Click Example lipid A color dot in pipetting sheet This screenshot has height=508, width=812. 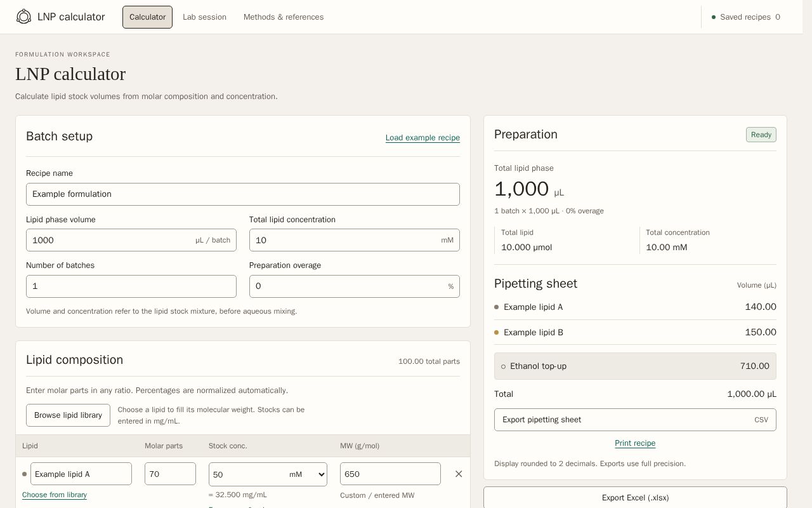coord(496,307)
